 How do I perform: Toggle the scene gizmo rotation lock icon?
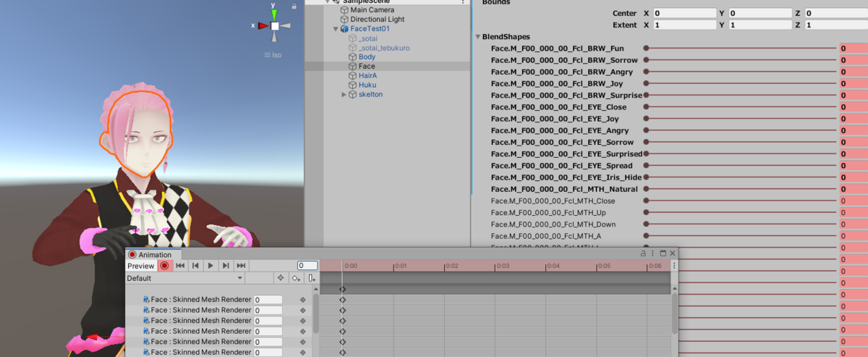click(294, 6)
